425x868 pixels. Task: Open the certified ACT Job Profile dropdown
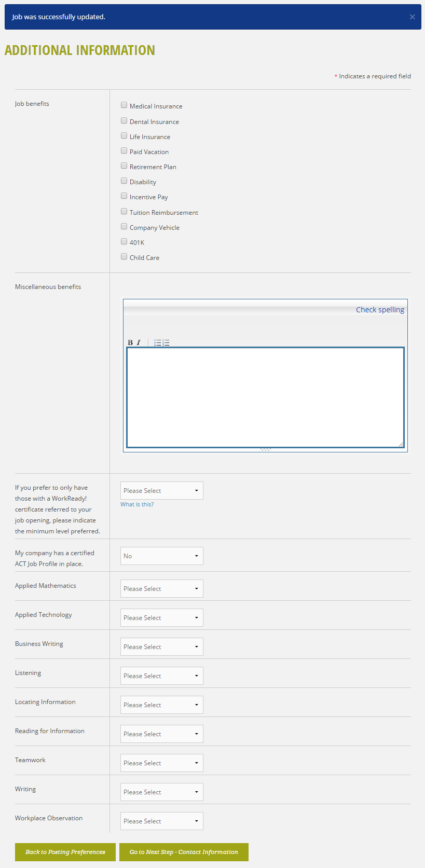[162, 556]
